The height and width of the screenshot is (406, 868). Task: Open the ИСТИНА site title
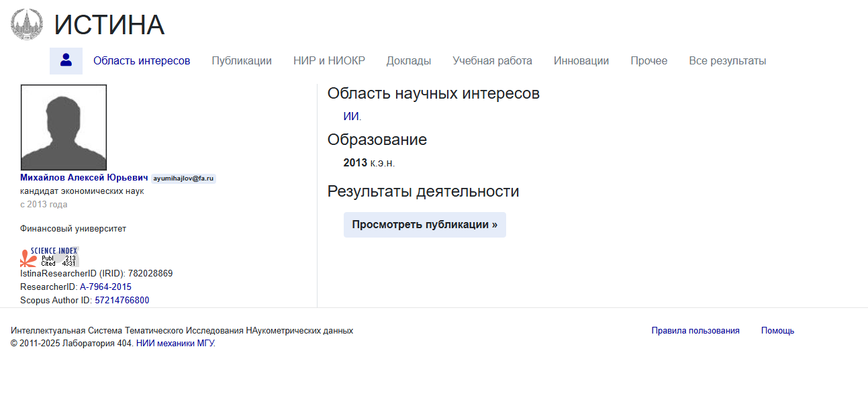[x=109, y=26]
